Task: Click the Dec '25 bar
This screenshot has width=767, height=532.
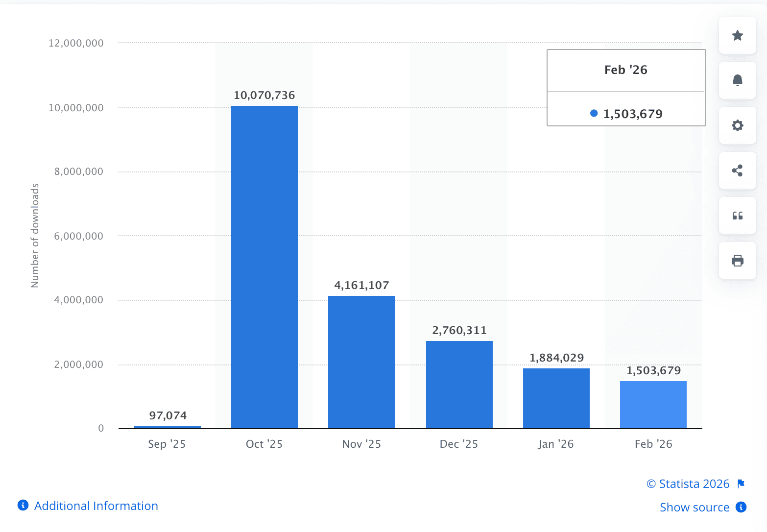Action: 459,385
